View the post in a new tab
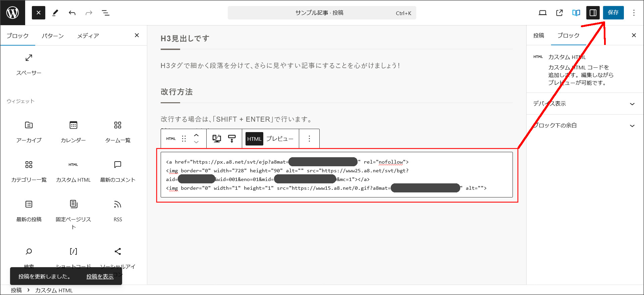 559,13
